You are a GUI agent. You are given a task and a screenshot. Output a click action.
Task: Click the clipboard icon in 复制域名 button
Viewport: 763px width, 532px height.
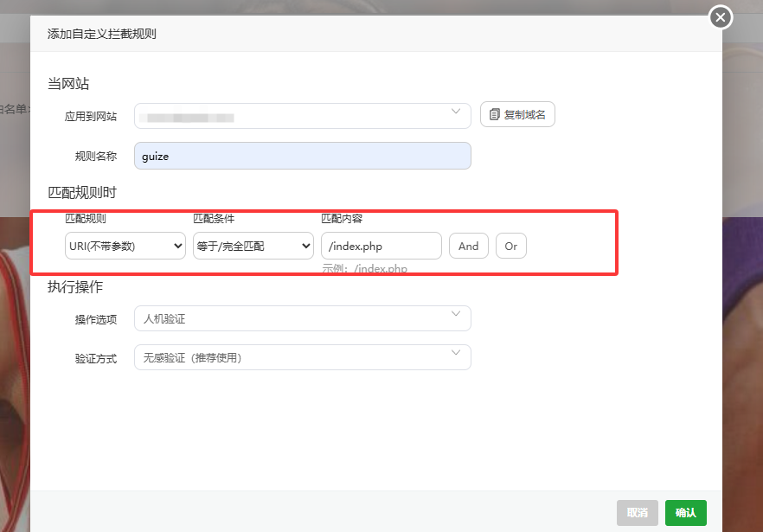click(492, 113)
